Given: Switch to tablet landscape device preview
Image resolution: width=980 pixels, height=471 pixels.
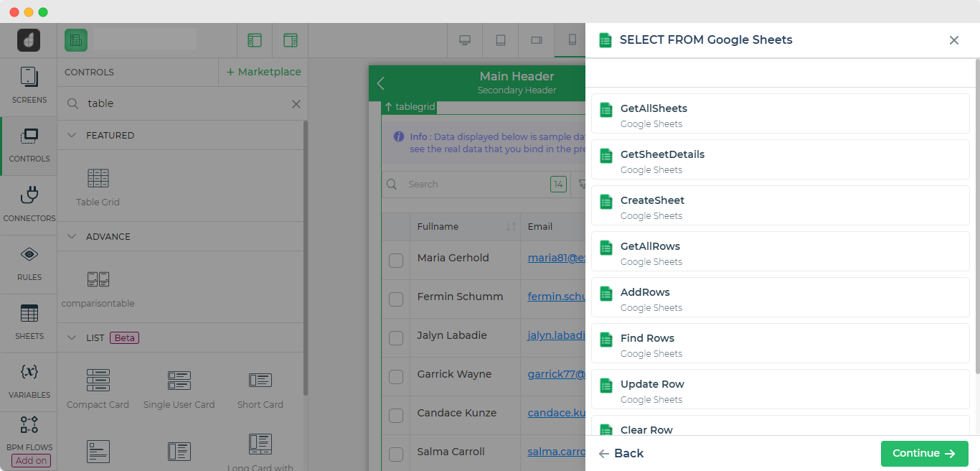Looking at the screenshot, I should tap(537, 40).
